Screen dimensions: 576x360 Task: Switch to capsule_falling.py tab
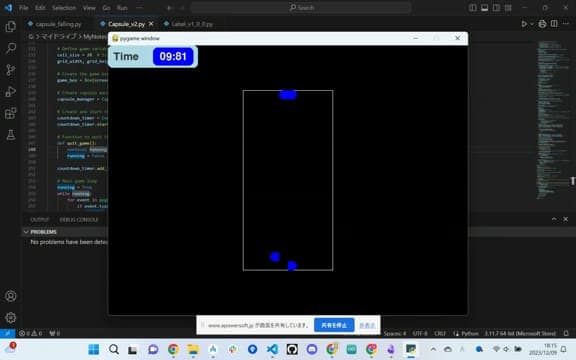[58, 24]
